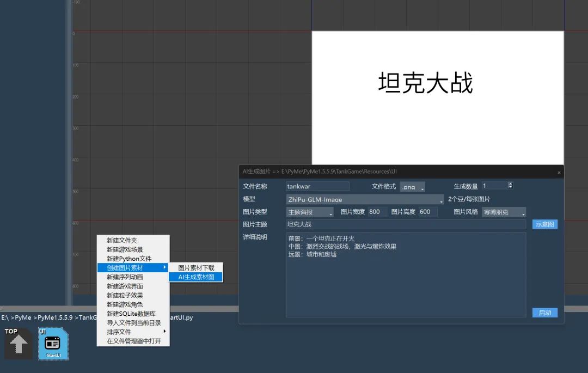Click the 图片主题 field with 坦克大战
This screenshot has height=373, width=588.
click(x=406, y=224)
